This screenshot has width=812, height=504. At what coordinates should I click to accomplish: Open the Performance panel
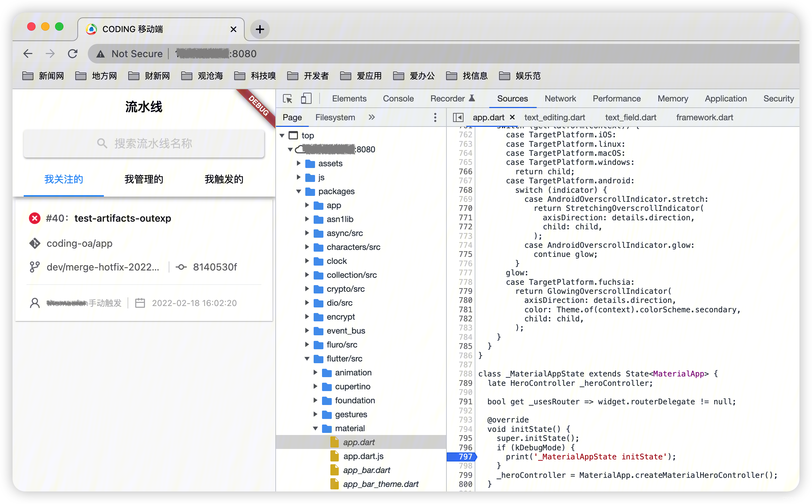[x=616, y=99]
